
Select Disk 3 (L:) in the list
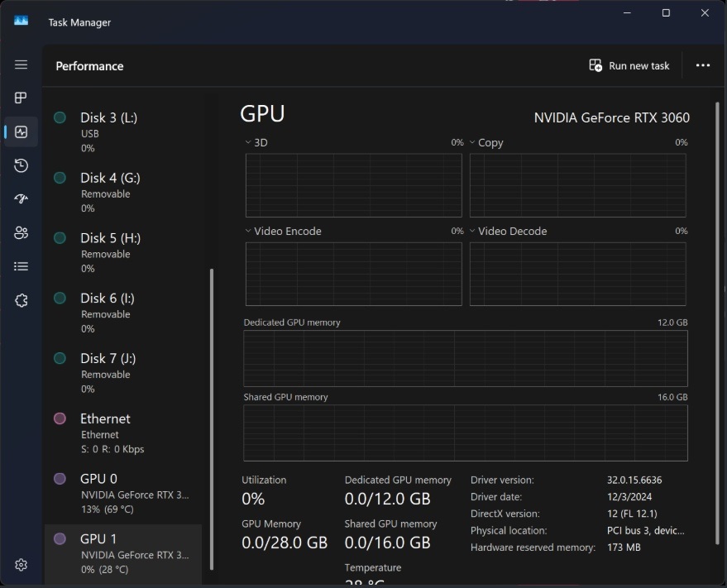point(123,132)
